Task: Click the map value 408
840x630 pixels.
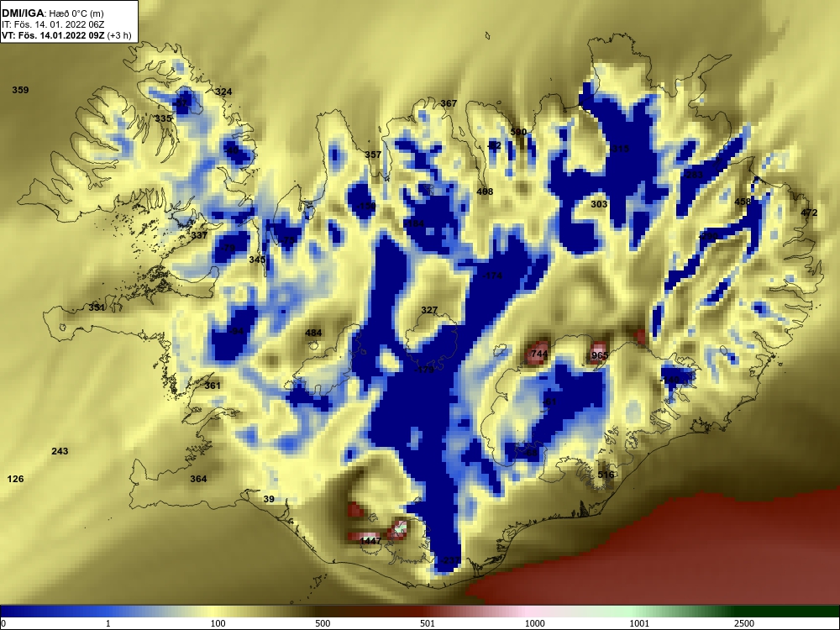Action: point(485,192)
